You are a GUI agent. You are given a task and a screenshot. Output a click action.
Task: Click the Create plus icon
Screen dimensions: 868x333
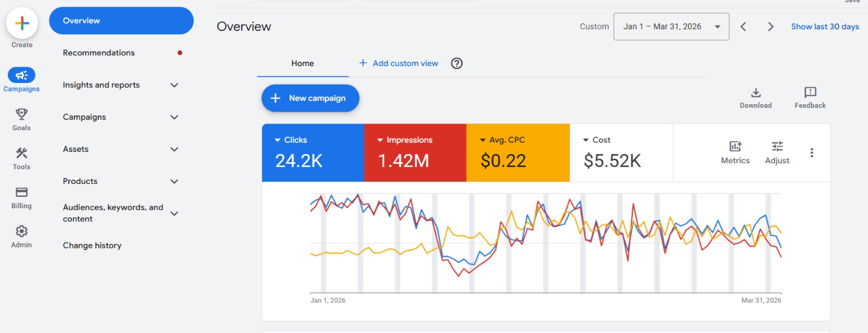[x=22, y=23]
